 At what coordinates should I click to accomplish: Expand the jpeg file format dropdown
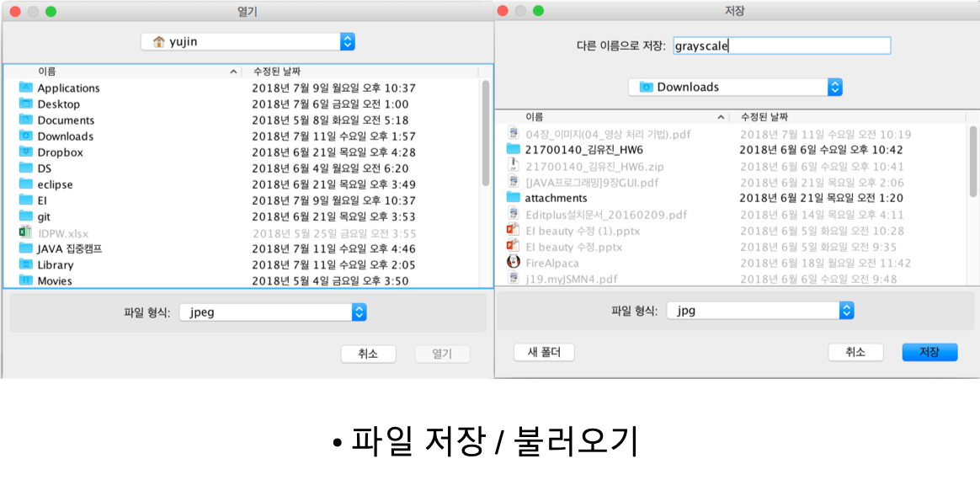[x=360, y=312]
